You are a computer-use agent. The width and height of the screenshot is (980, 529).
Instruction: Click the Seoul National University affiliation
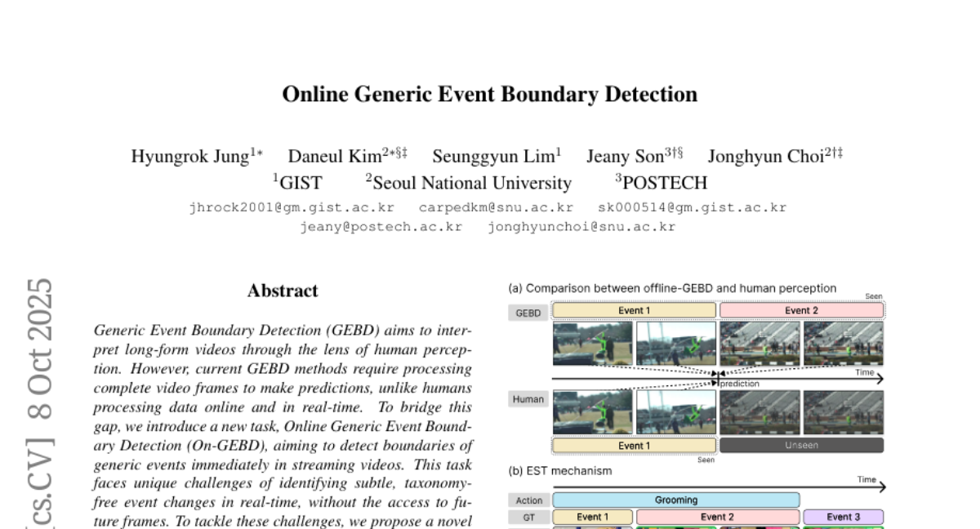tap(471, 182)
